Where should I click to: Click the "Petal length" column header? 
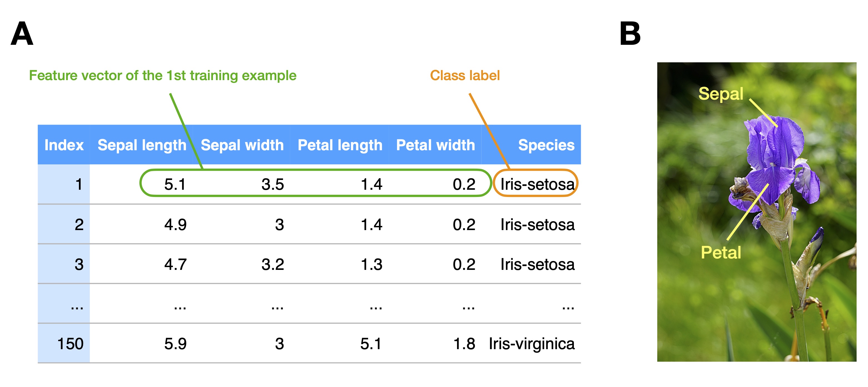click(340, 145)
